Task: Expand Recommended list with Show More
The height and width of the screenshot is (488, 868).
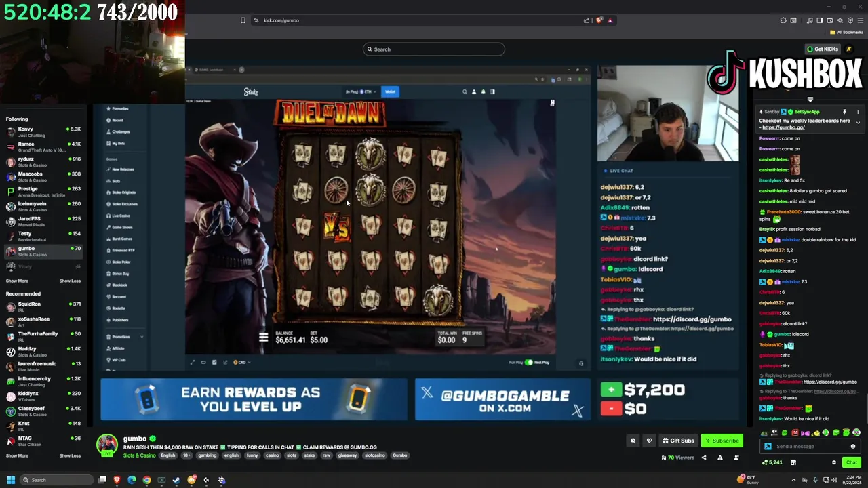Action: pos(17,455)
